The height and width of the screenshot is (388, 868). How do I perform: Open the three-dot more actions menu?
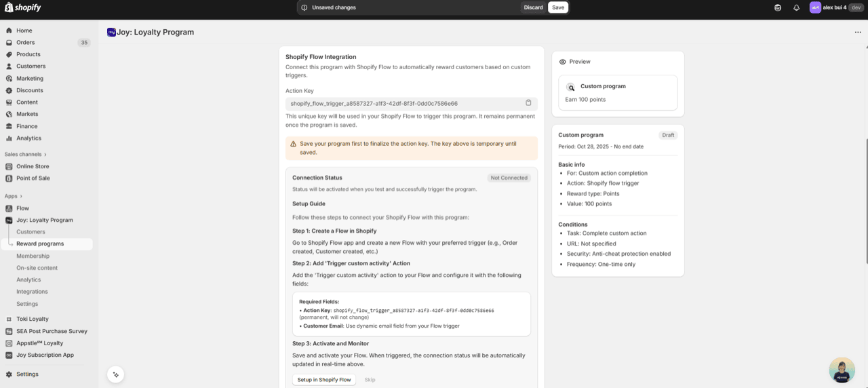[858, 32]
